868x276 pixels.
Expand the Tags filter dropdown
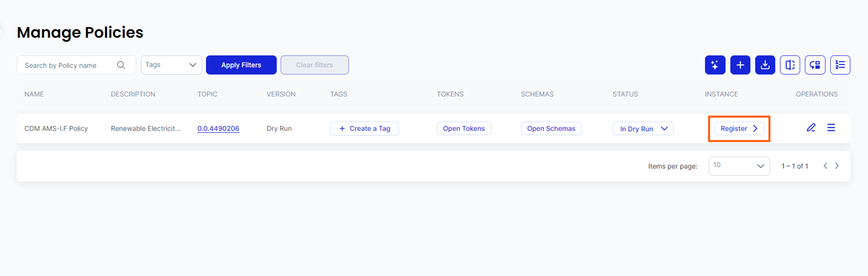coord(171,65)
